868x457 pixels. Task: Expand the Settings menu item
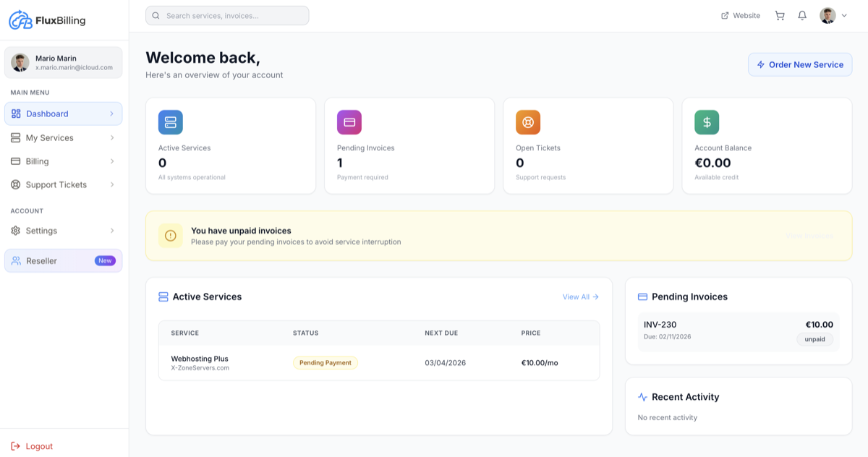tap(111, 231)
